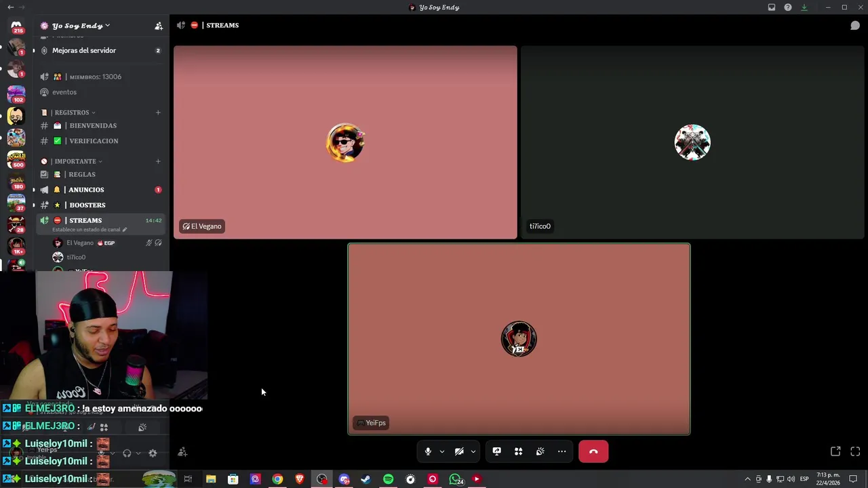This screenshot has height=488, width=868.
Task: Open the taskbar clock showing 7:13 p. m.
Action: pos(828,479)
